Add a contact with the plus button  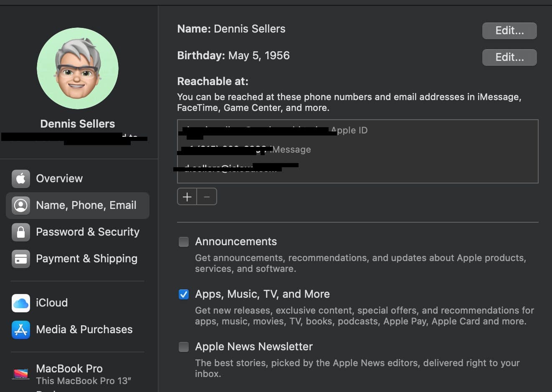point(187,197)
